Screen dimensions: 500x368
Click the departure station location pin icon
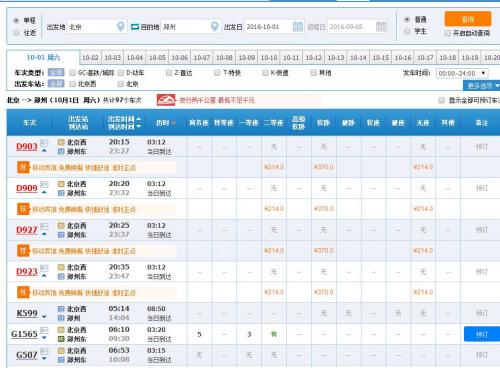click(x=121, y=26)
